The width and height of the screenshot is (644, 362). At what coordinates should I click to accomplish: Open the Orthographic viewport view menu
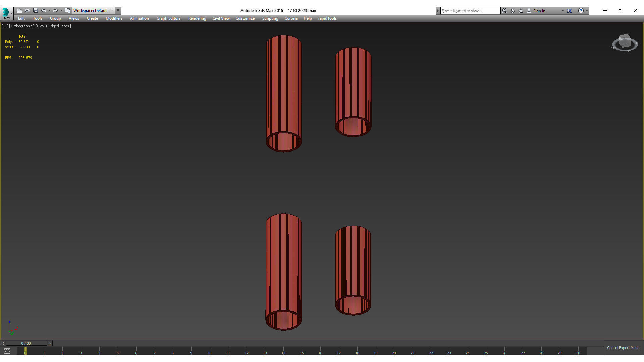pos(21,26)
